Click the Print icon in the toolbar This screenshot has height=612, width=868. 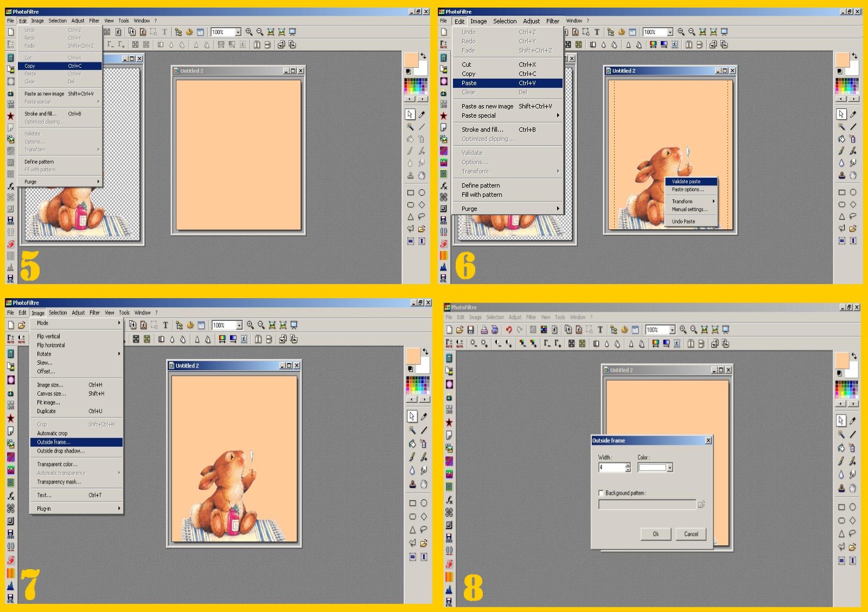(x=483, y=330)
